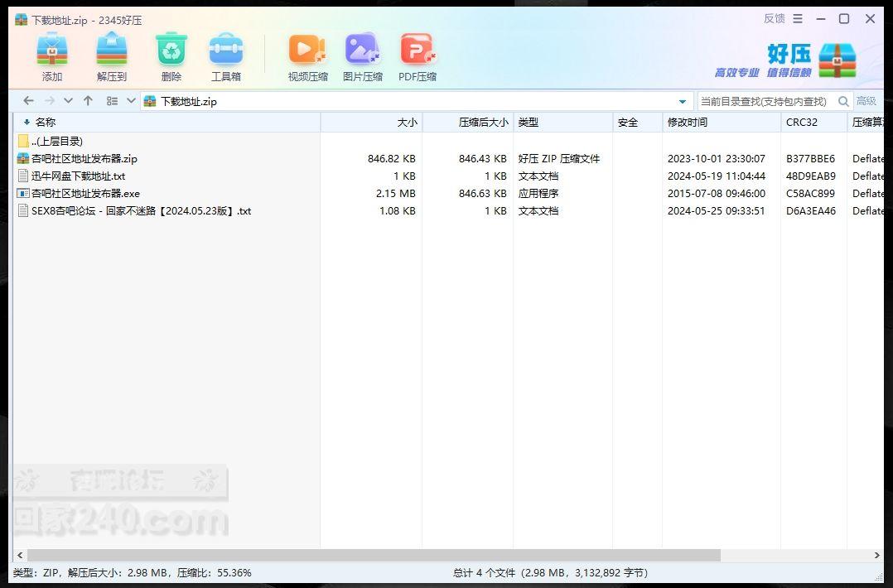Image resolution: width=893 pixels, height=588 pixels.
Task: Click the 高级 advanced search button
Action: (x=866, y=101)
